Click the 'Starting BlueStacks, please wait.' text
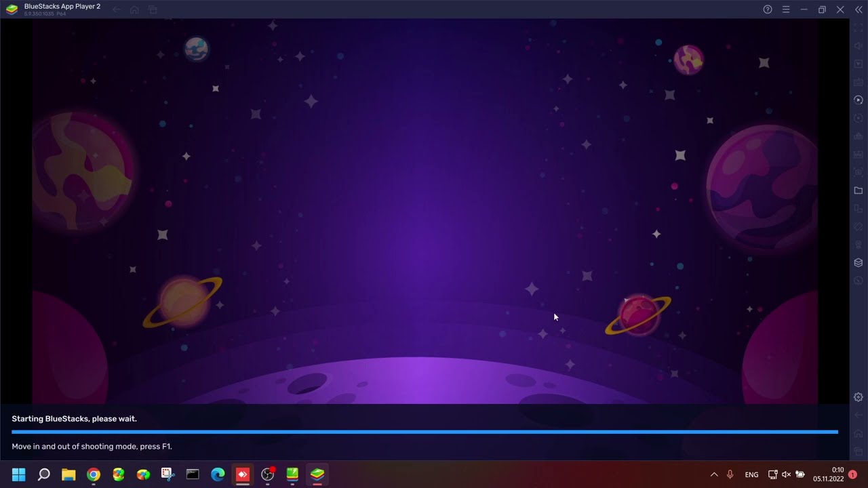This screenshot has height=488, width=868. tap(74, 419)
